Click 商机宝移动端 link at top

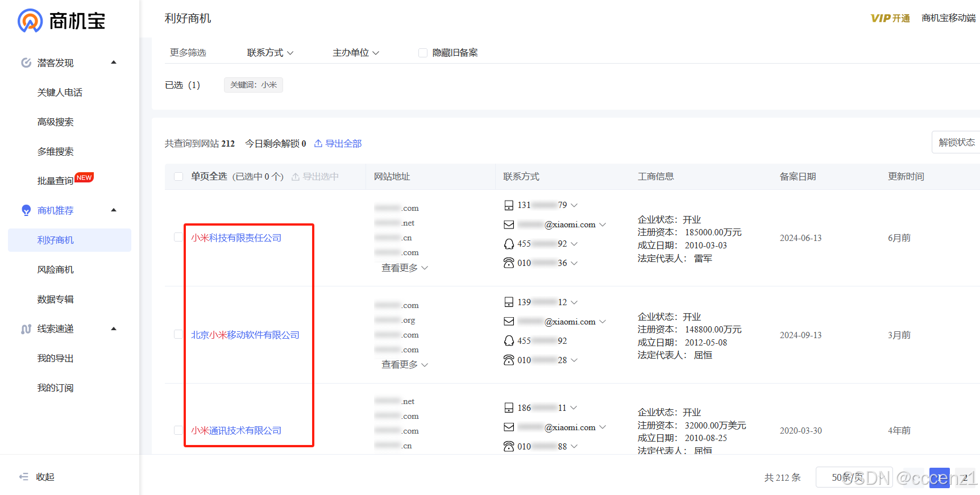click(949, 18)
